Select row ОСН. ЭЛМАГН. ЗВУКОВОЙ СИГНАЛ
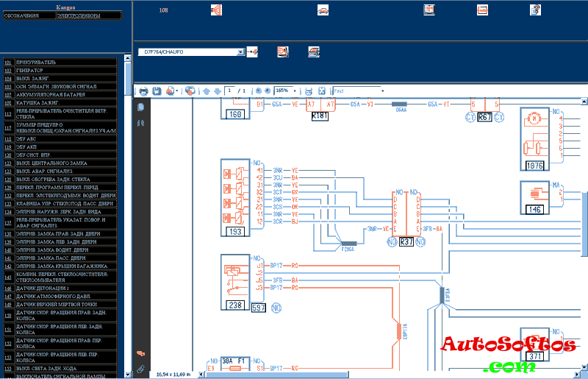 [x=60, y=86]
